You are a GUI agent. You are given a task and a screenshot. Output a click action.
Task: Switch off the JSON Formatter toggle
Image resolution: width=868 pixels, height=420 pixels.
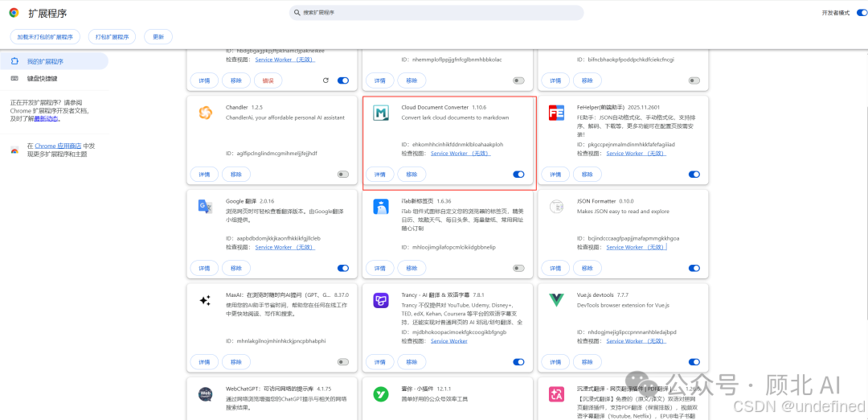pos(694,268)
